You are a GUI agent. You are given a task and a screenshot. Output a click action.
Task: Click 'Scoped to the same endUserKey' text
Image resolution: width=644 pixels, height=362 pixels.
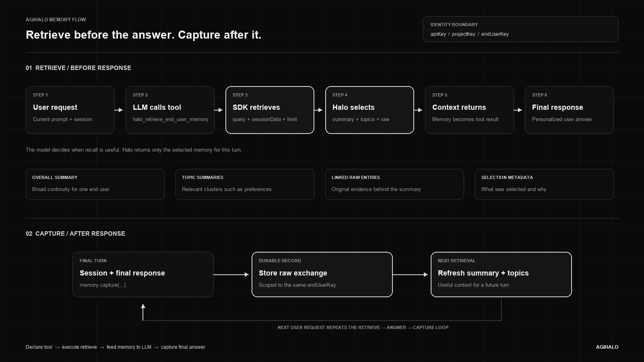(297, 285)
